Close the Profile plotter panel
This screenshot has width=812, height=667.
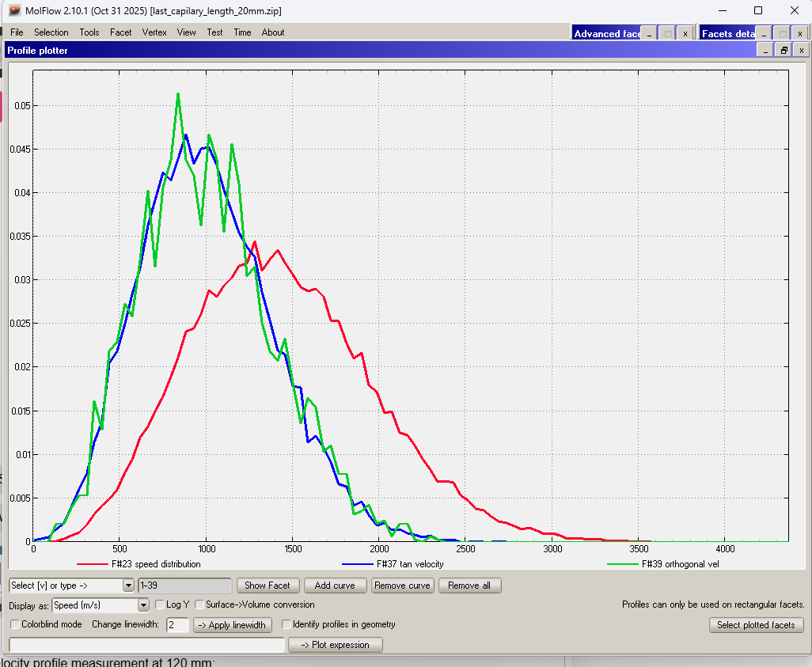point(801,50)
